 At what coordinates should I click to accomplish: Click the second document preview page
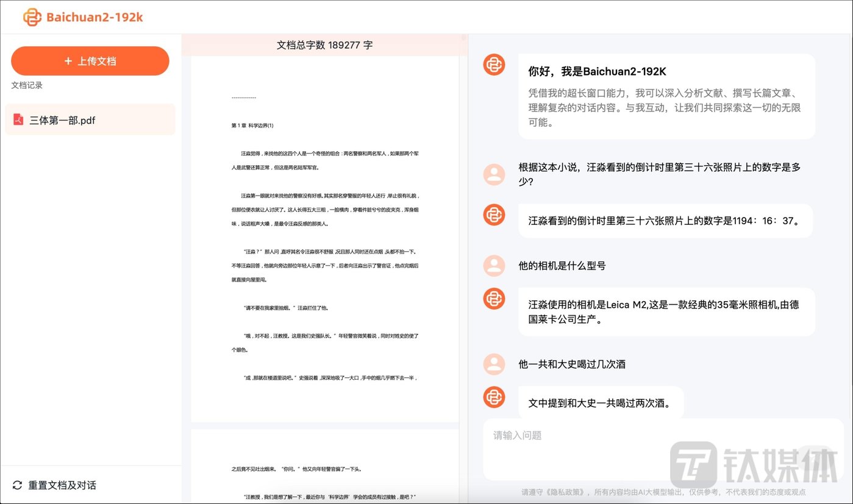point(325,466)
